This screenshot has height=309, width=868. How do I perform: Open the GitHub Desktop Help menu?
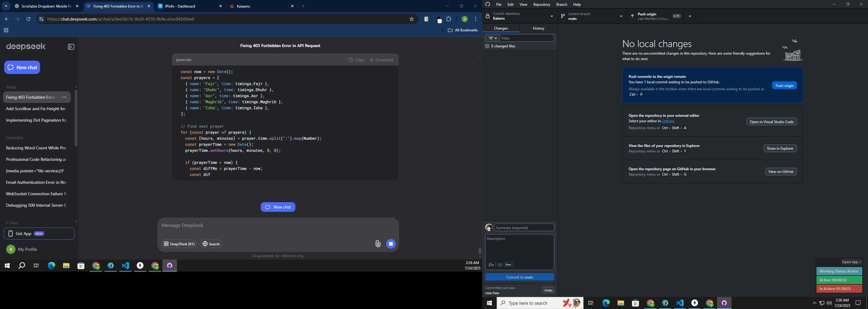point(577,5)
